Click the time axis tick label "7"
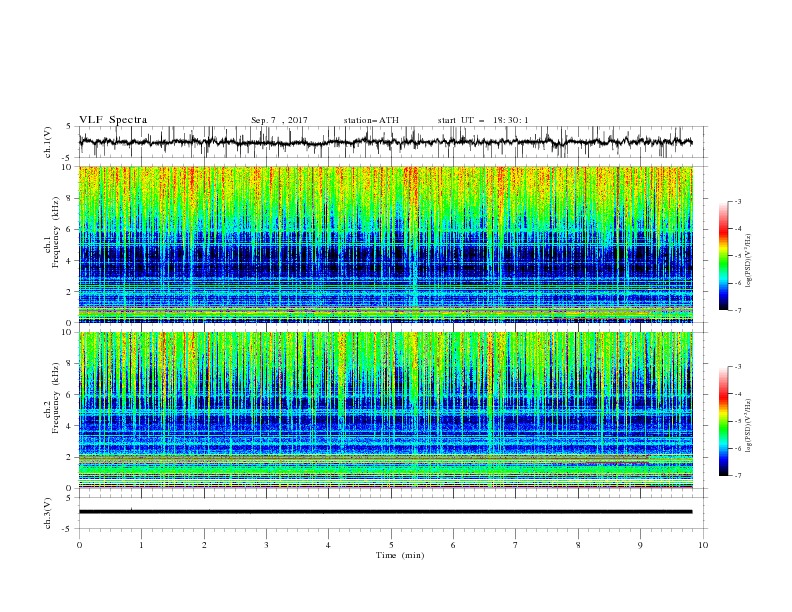The image size is (792, 612). tap(516, 545)
